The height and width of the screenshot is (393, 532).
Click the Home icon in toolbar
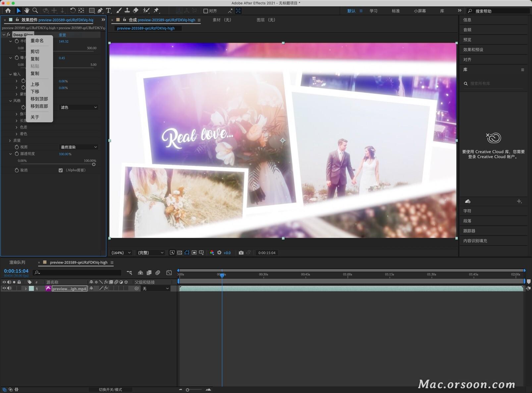(8, 11)
